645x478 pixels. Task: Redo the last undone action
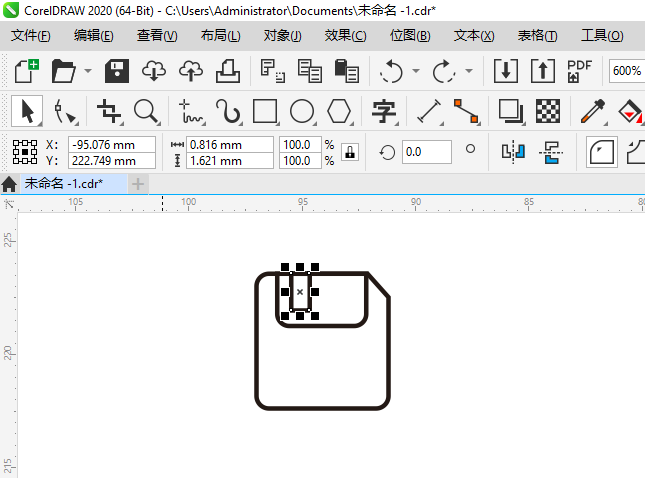(x=444, y=71)
